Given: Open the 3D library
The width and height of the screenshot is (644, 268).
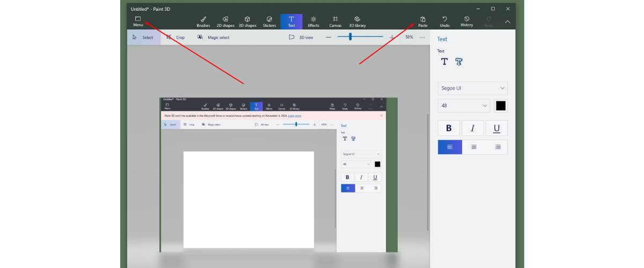Looking at the screenshot, I should click(x=357, y=21).
